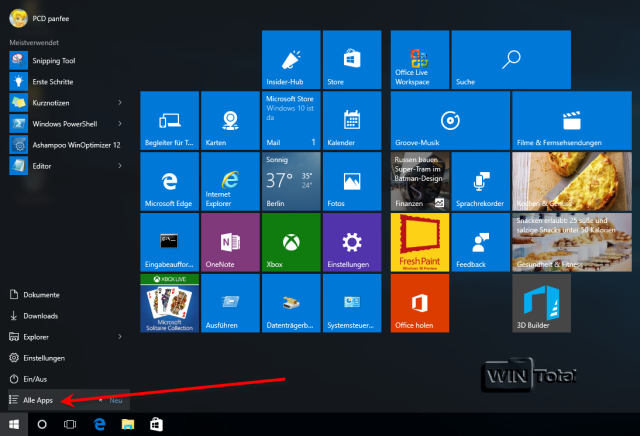The width and height of the screenshot is (640, 436).
Task: Open File Explorer from the taskbar
Action: pyautogui.click(x=128, y=425)
